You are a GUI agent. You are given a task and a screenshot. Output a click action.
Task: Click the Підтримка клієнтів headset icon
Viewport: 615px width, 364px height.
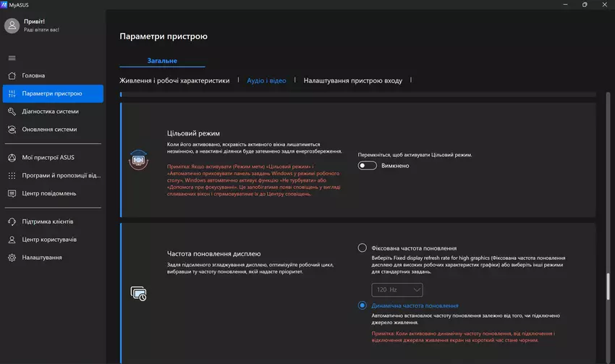[x=12, y=221]
